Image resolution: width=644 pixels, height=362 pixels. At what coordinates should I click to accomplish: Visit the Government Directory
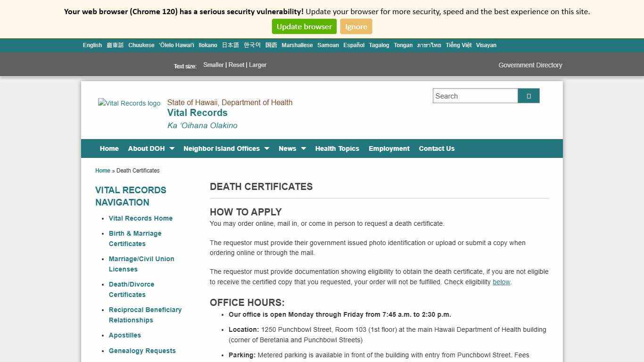(530, 65)
